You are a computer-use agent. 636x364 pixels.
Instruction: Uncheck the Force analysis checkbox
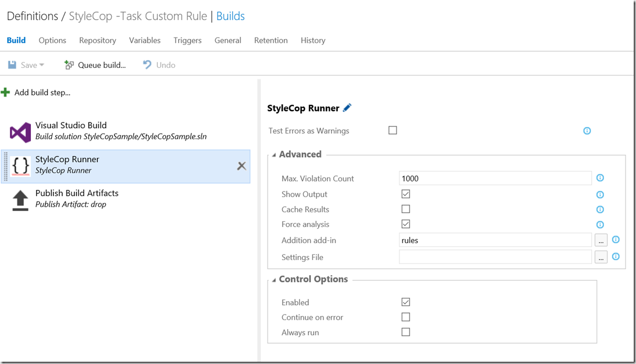pos(406,224)
